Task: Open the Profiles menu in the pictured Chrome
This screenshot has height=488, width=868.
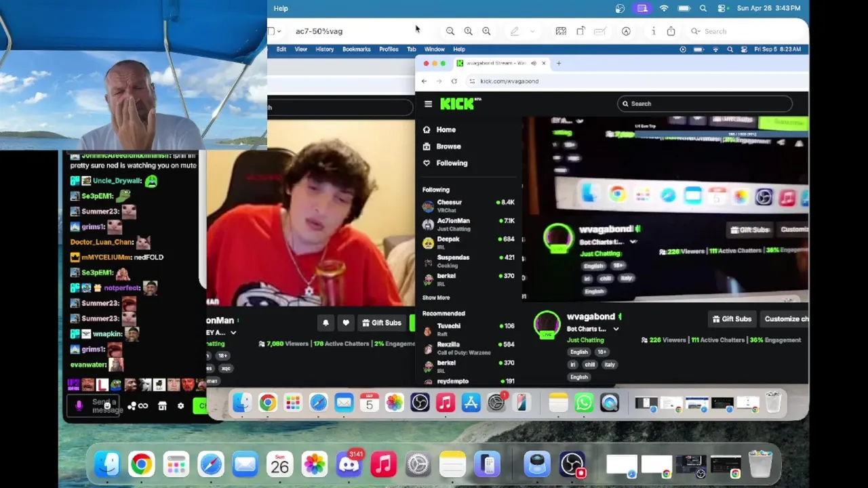Action: 389,49
